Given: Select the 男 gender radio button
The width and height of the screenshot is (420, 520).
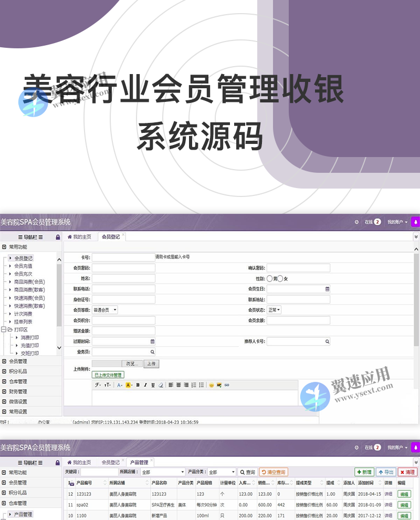Looking at the screenshot, I should click(269, 279).
